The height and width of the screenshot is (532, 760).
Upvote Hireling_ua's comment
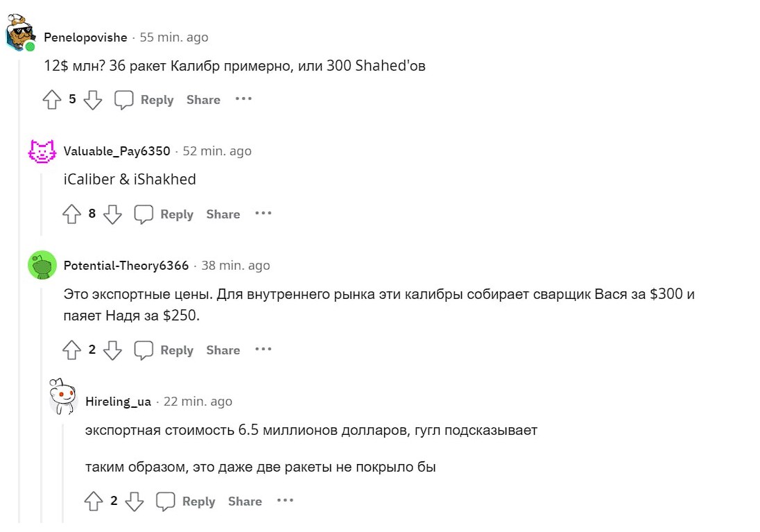94,501
